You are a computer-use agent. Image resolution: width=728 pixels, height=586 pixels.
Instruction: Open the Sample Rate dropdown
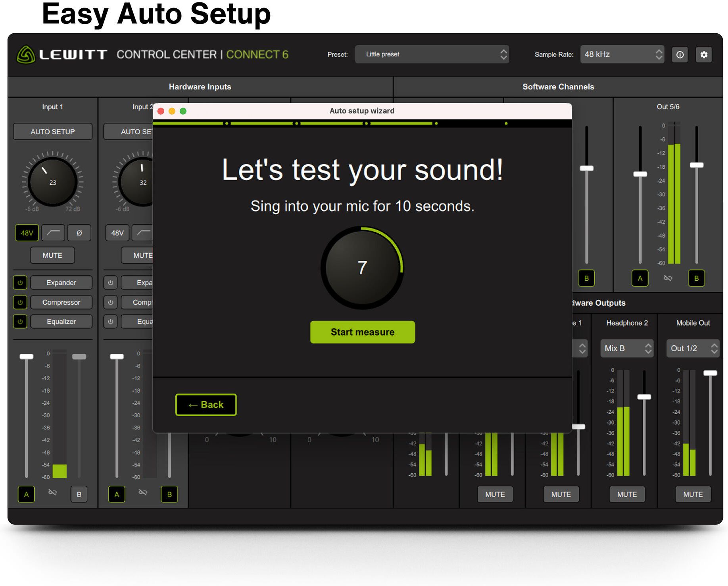tap(622, 54)
